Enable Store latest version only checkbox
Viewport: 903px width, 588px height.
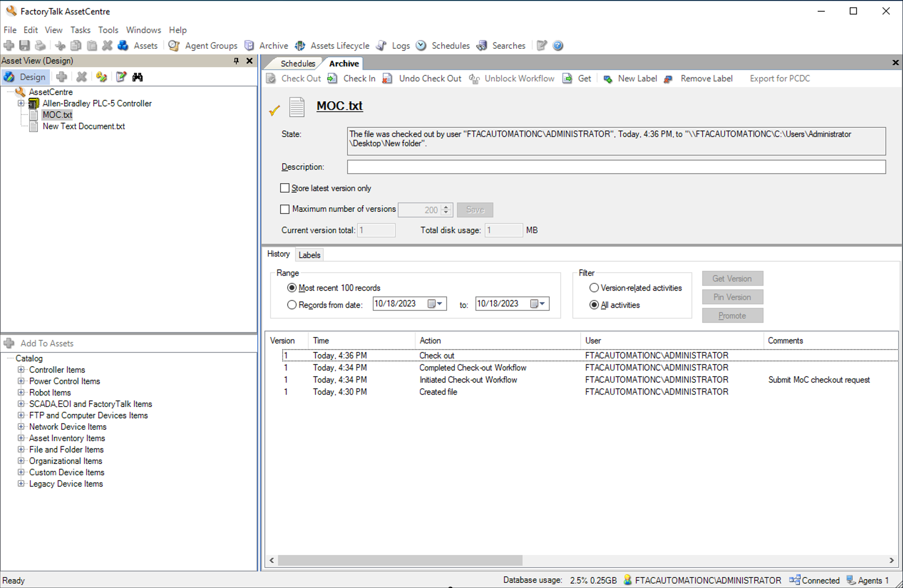pyautogui.click(x=285, y=188)
